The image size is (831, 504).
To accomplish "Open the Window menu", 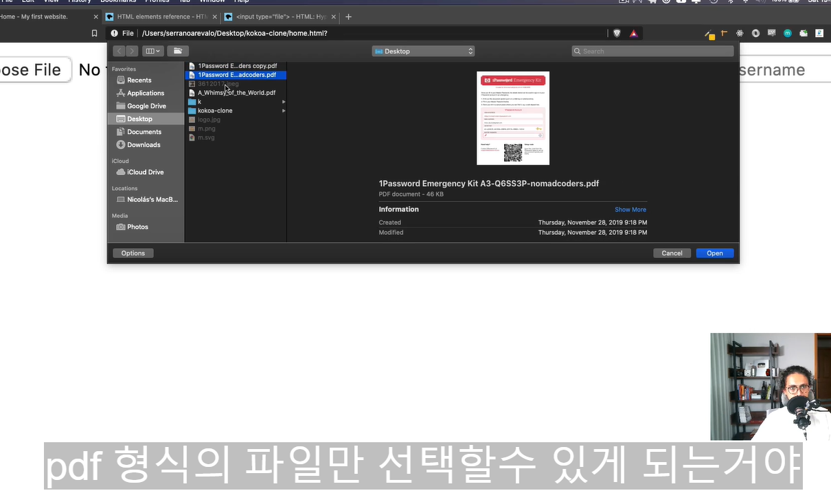I will tap(212, 2).
